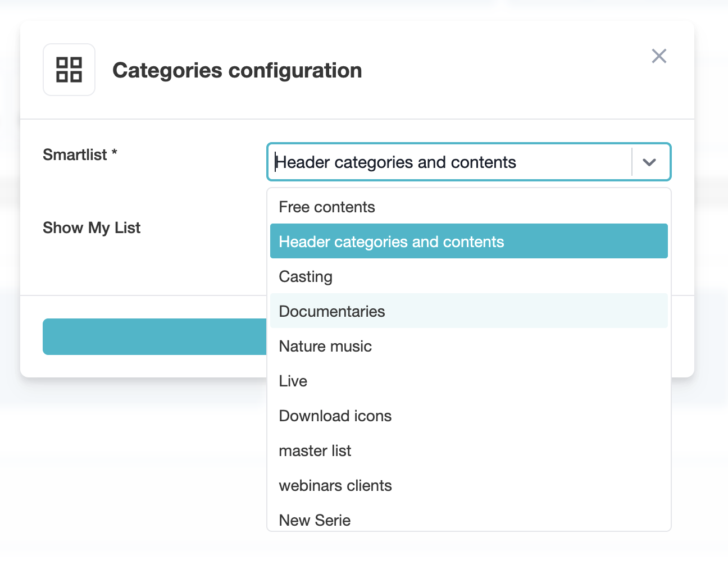The image size is (728, 574).
Task: Close the Categories configuration dialog
Action: pyautogui.click(x=659, y=56)
